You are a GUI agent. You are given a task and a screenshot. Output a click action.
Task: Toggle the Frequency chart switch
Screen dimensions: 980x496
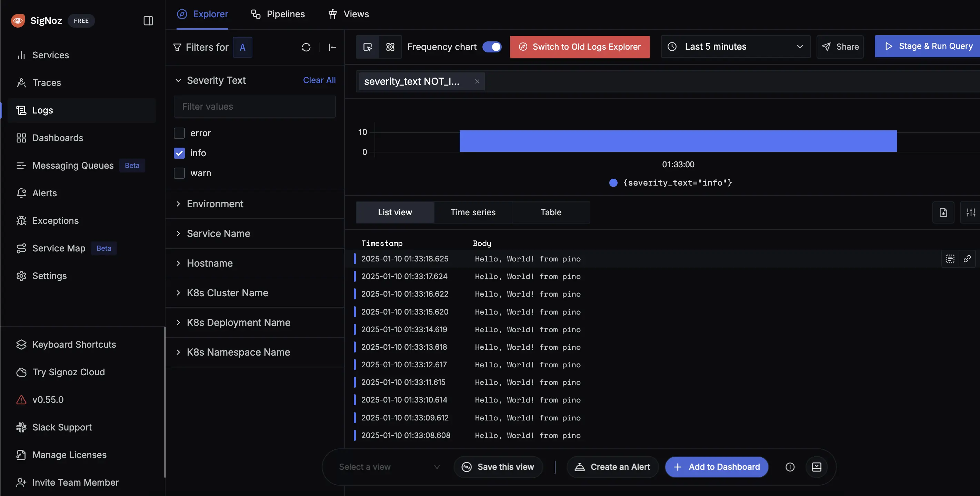(492, 47)
